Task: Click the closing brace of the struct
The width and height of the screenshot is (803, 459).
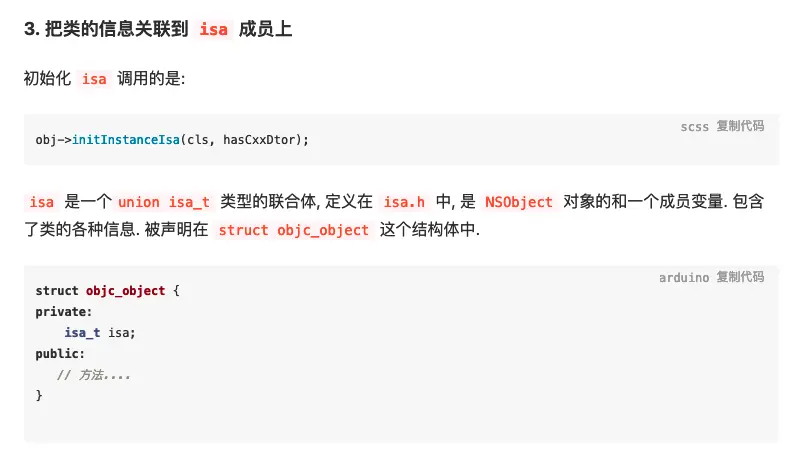Action: click(x=39, y=396)
